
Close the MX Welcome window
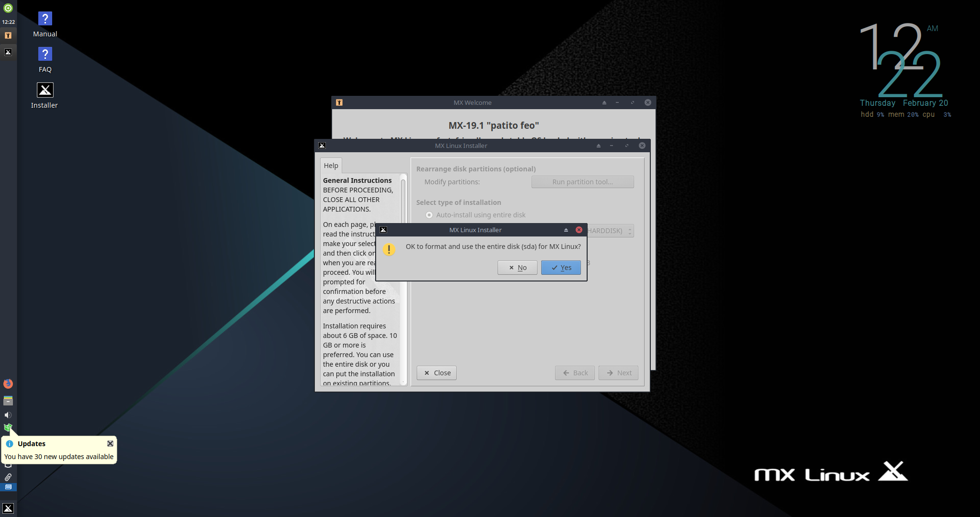point(648,102)
